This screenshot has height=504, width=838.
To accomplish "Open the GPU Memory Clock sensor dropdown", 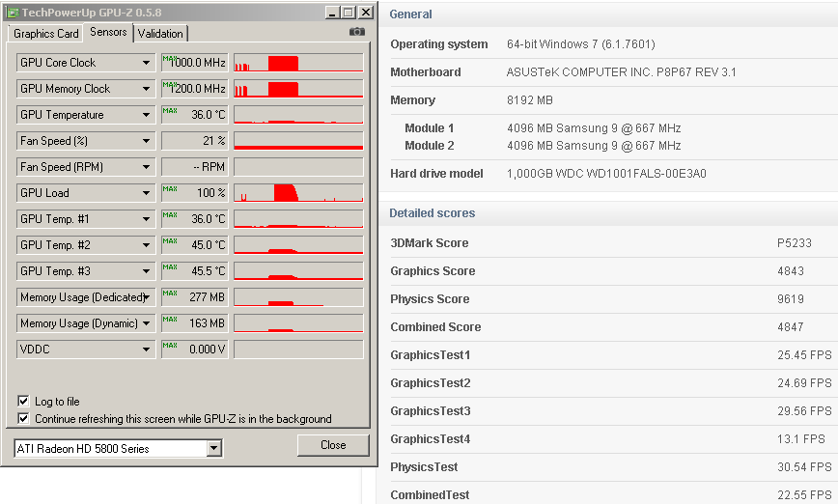I will coord(86,89).
